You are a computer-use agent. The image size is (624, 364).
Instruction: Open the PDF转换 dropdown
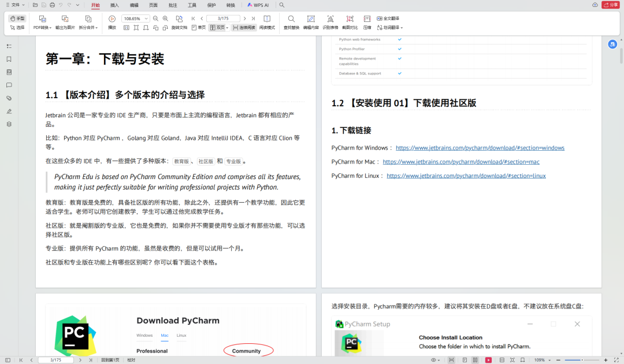42,23
